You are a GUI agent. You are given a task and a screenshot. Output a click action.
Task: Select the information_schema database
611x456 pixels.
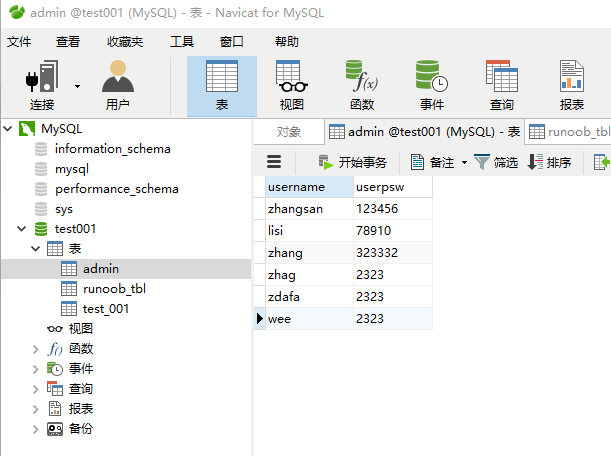[113, 149]
